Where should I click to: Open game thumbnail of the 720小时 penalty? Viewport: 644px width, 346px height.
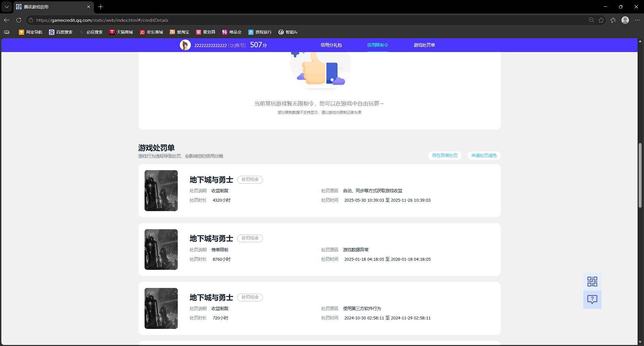(161, 308)
